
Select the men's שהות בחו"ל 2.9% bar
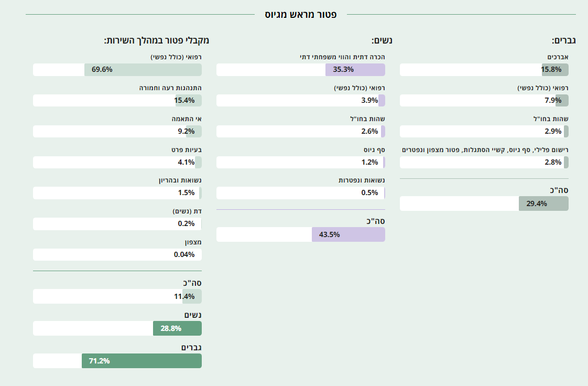coord(484,132)
